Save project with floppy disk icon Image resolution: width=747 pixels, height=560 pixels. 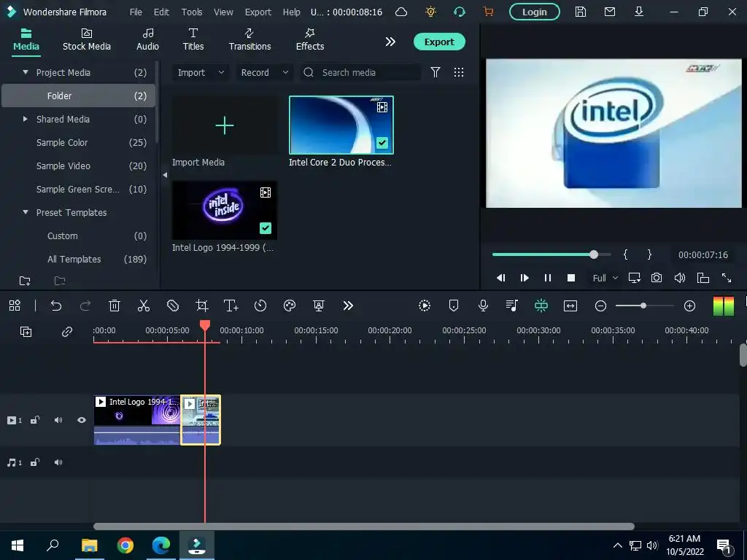click(580, 12)
